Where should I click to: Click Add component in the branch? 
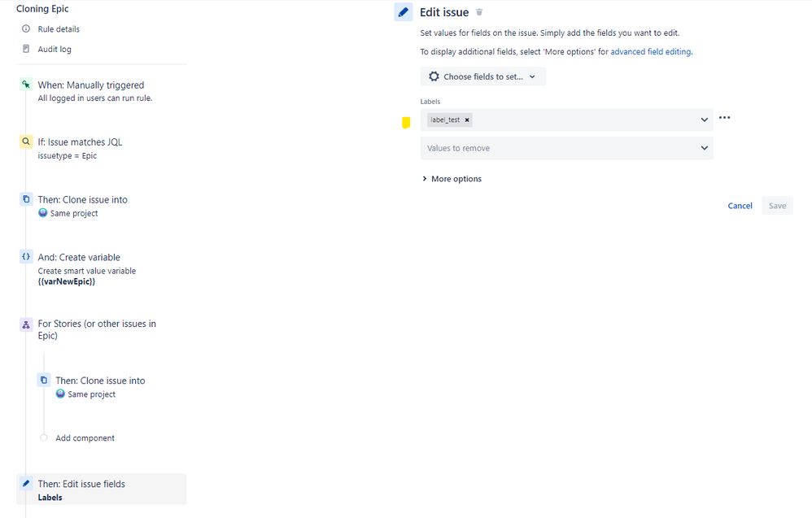click(85, 437)
